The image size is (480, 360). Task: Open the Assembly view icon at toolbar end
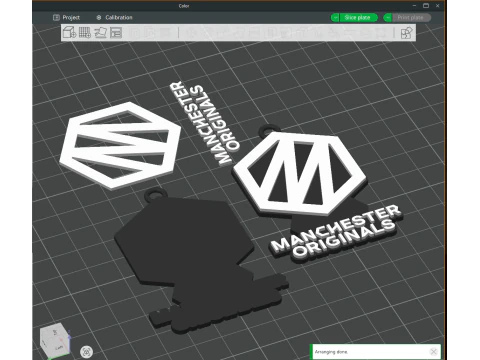(406, 33)
